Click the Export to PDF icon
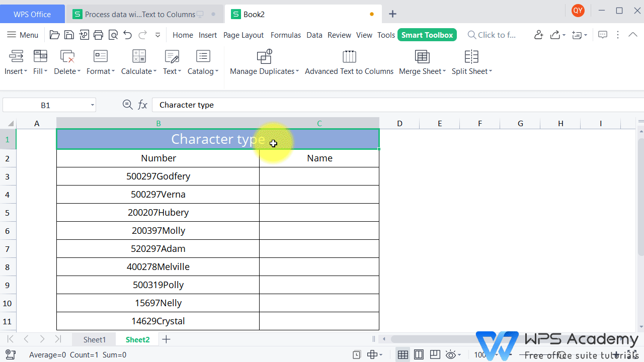 point(84,35)
